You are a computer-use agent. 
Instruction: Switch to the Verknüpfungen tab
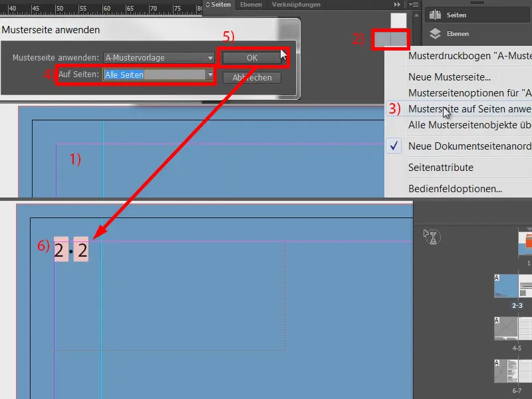click(x=296, y=5)
